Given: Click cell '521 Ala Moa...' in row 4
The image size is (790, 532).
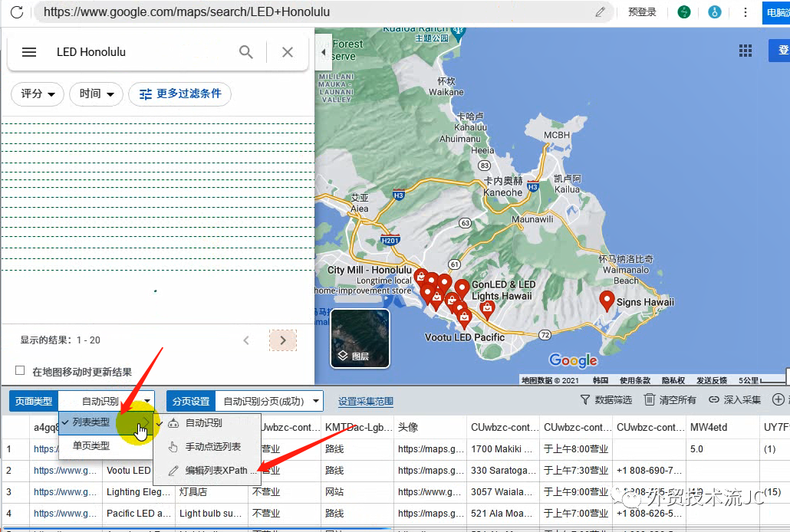Looking at the screenshot, I should [x=503, y=514].
